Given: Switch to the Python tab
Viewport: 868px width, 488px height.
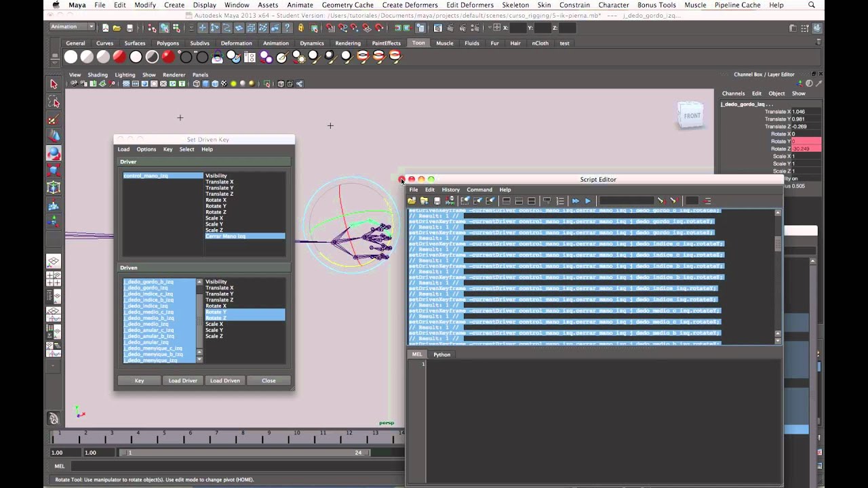Looking at the screenshot, I should click(442, 354).
